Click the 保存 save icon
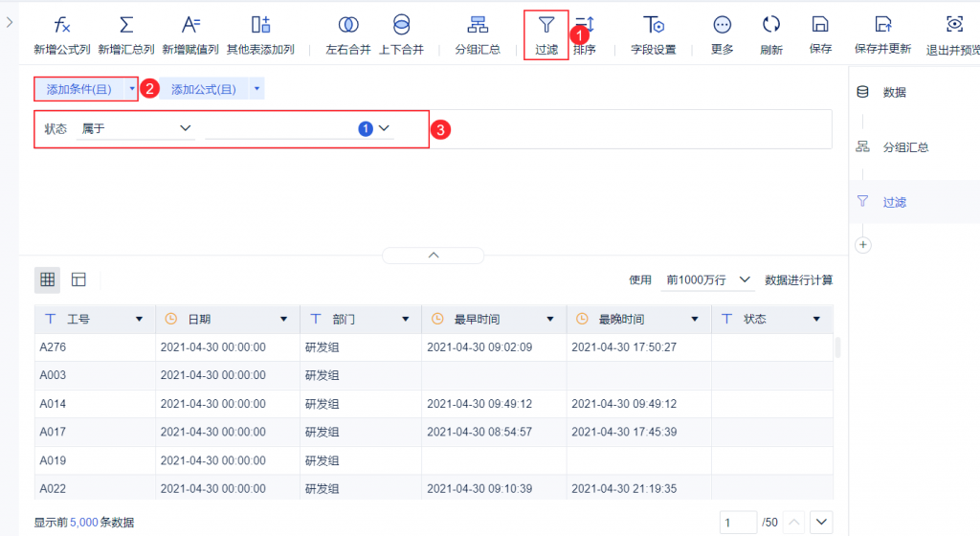 pos(820,25)
